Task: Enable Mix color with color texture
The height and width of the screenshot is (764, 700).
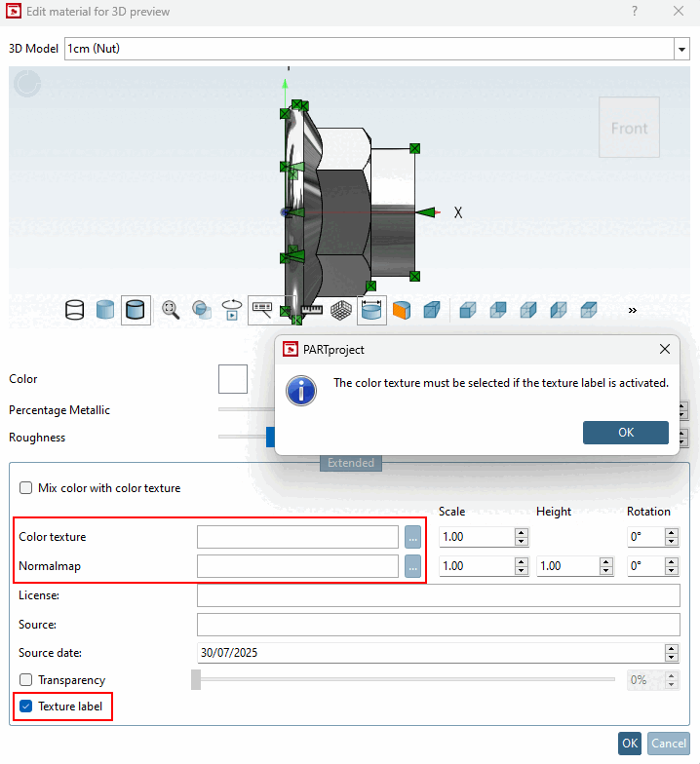Action: pos(25,487)
